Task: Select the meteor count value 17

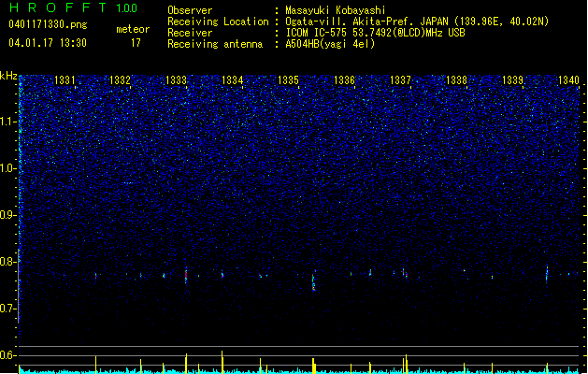Action: (136, 43)
